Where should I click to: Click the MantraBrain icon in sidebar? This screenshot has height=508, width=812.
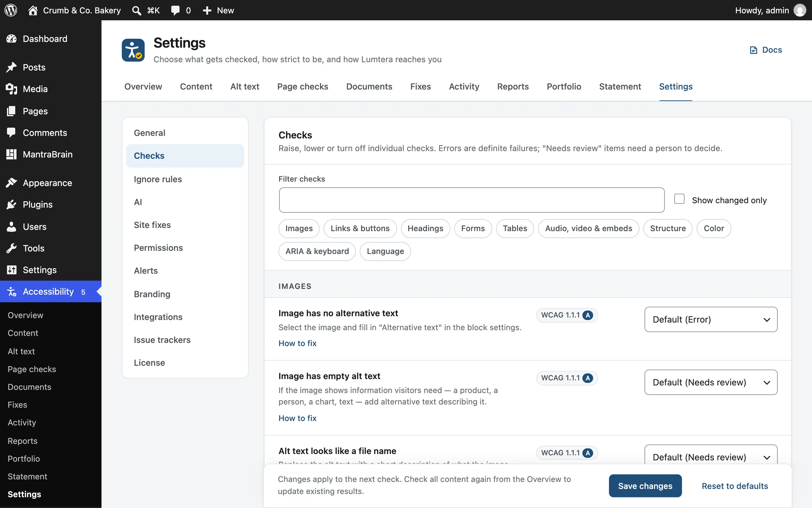coord(11,154)
